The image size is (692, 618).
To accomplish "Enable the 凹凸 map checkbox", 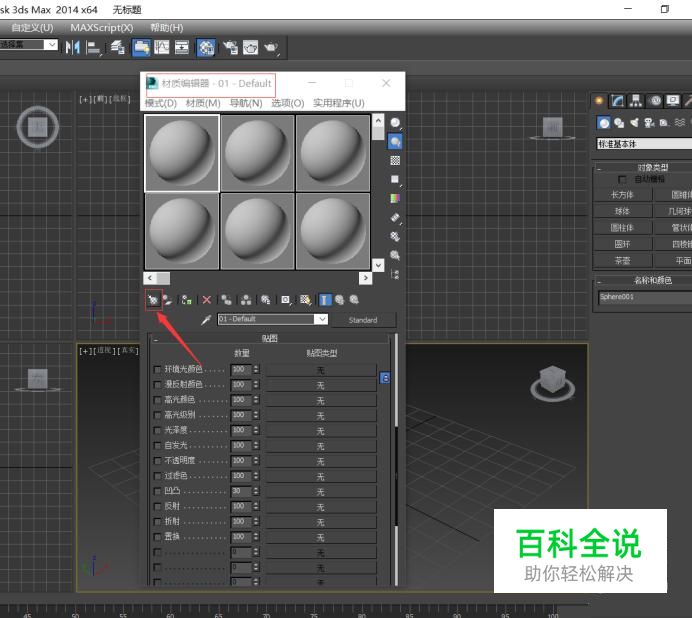I will click(x=157, y=491).
